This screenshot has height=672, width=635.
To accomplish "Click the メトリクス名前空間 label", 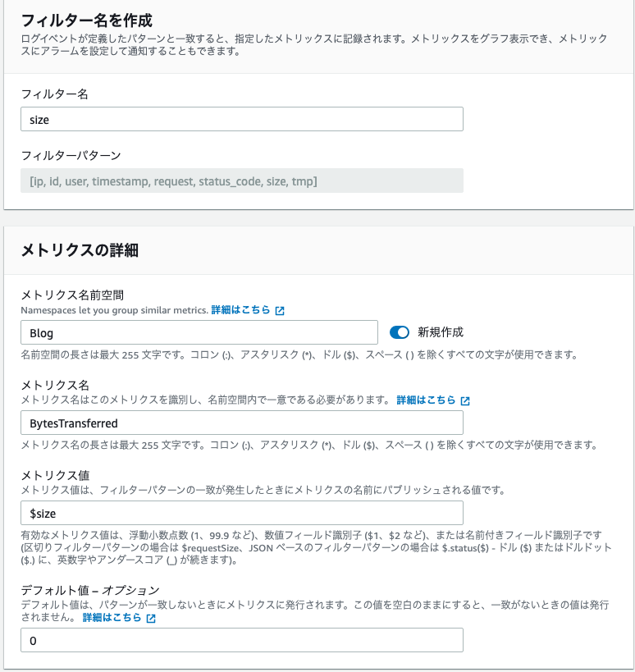I will pyautogui.click(x=72, y=295).
